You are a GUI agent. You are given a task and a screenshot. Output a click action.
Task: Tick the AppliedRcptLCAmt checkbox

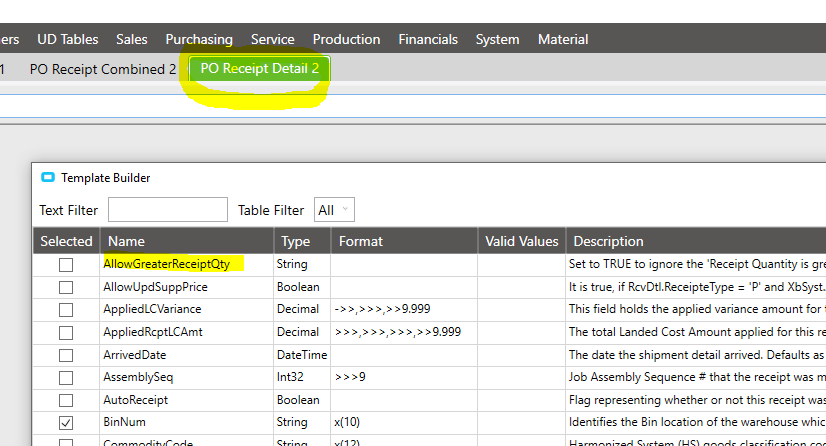[x=66, y=333]
